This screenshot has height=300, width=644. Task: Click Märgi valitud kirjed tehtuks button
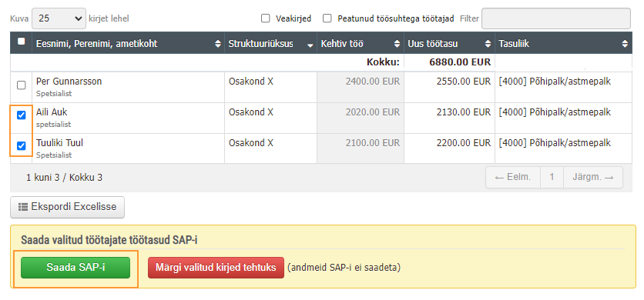[216, 268]
